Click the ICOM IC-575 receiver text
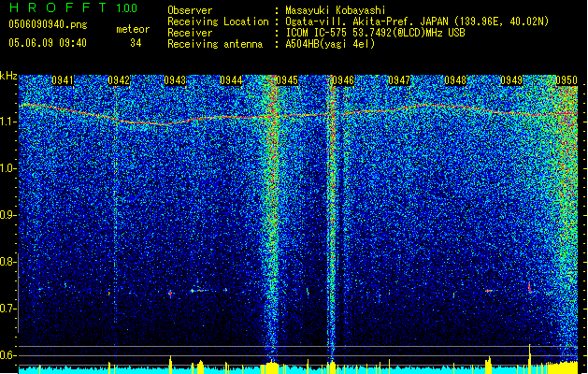 [x=375, y=33]
